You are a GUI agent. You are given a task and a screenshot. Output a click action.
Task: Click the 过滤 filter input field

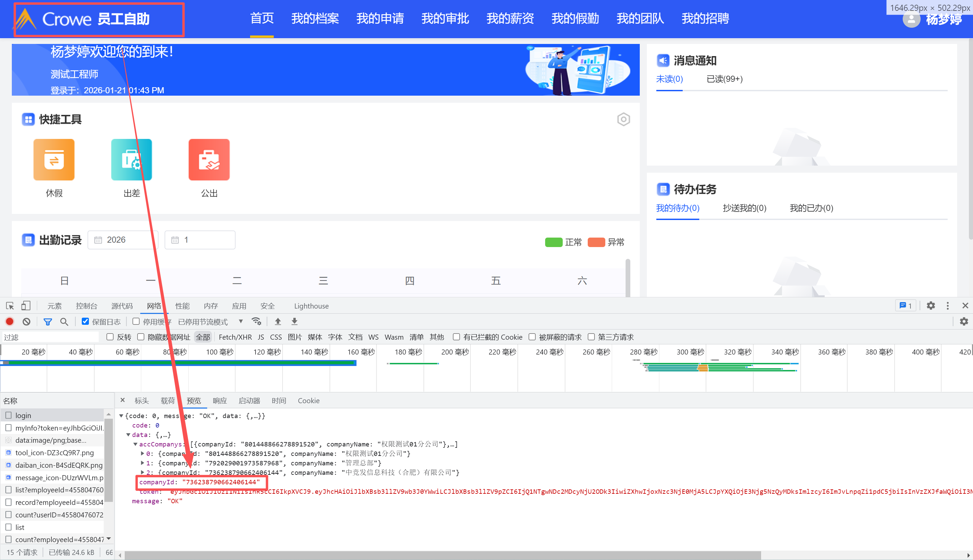point(50,337)
